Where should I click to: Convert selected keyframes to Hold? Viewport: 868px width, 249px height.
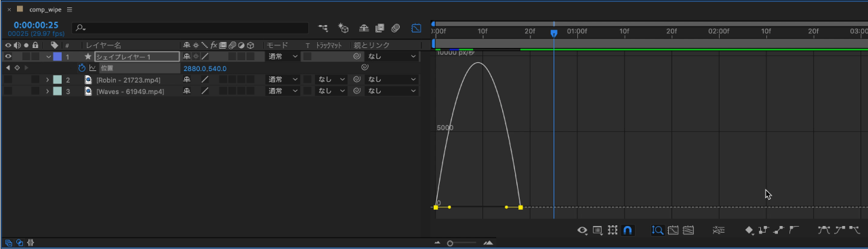click(x=764, y=231)
